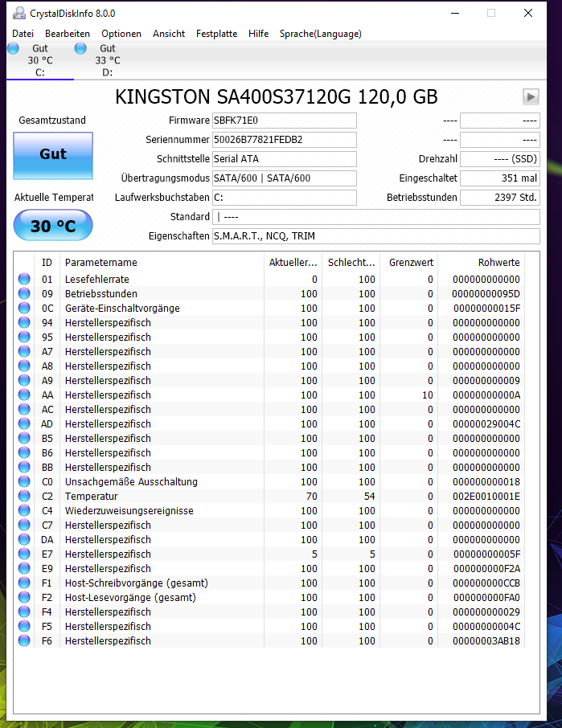Click the Laufwerksbuchstaben C: field

(x=285, y=198)
